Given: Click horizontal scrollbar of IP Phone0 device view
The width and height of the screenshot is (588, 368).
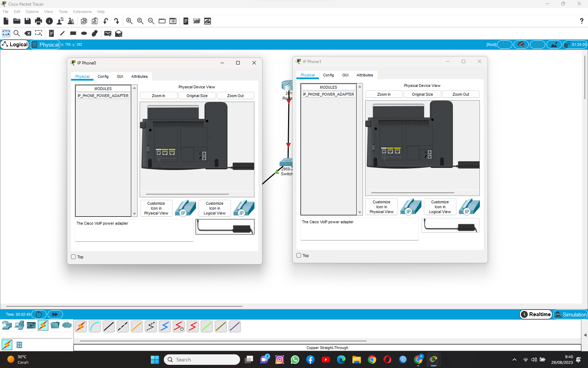Looking at the screenshot, I should click(x=187, y=194).
